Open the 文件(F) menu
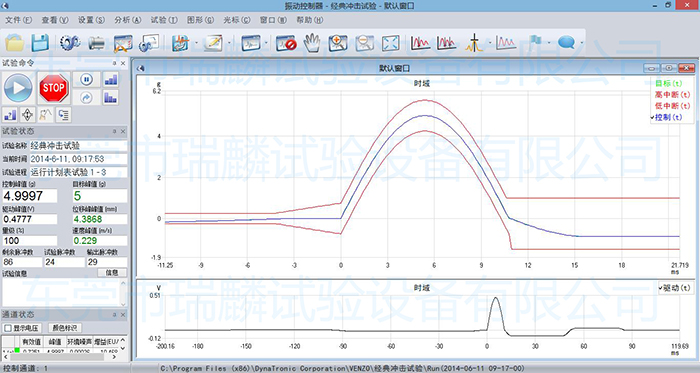Screen dimensions: 700x373 tap(18, 20)
